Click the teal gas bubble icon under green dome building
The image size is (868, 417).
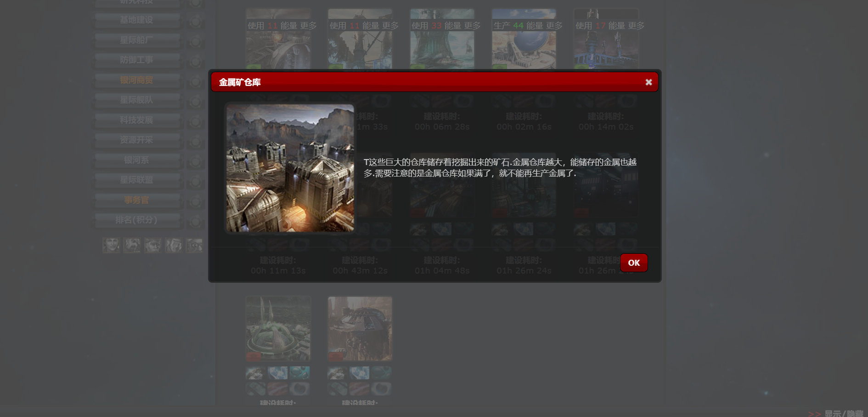pos(299,373)
